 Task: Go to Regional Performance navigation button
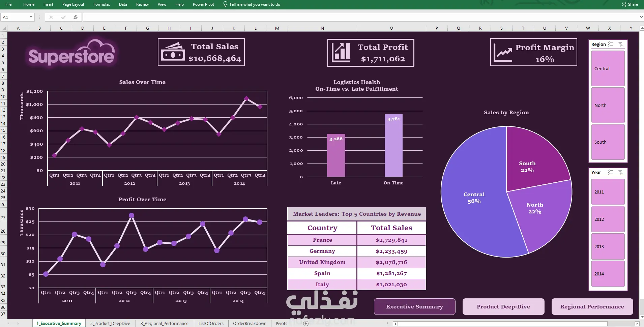[x=592, y=306]
